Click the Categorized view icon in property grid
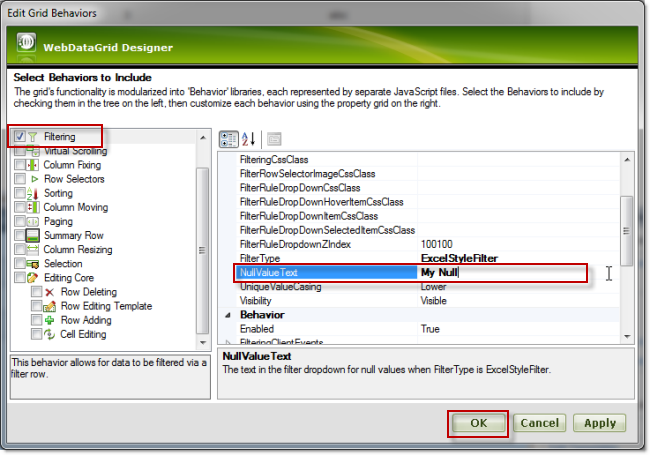 tap(228, 139)
